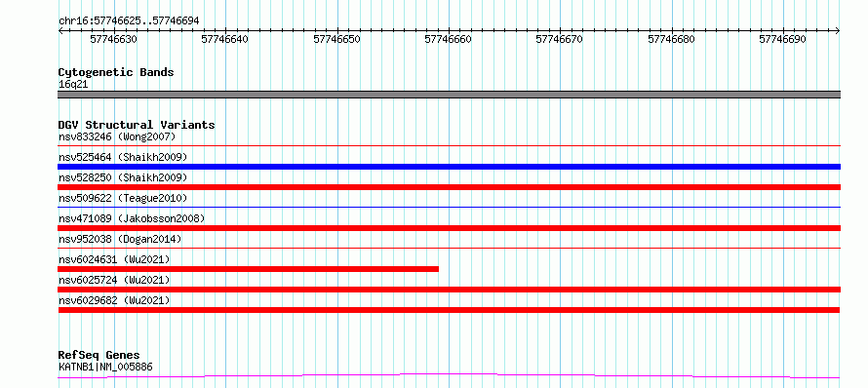Image resolution: width=868 pixels, height=388 pixels.
Task: Click ruler position 57746640
Action: click(224, 39)
